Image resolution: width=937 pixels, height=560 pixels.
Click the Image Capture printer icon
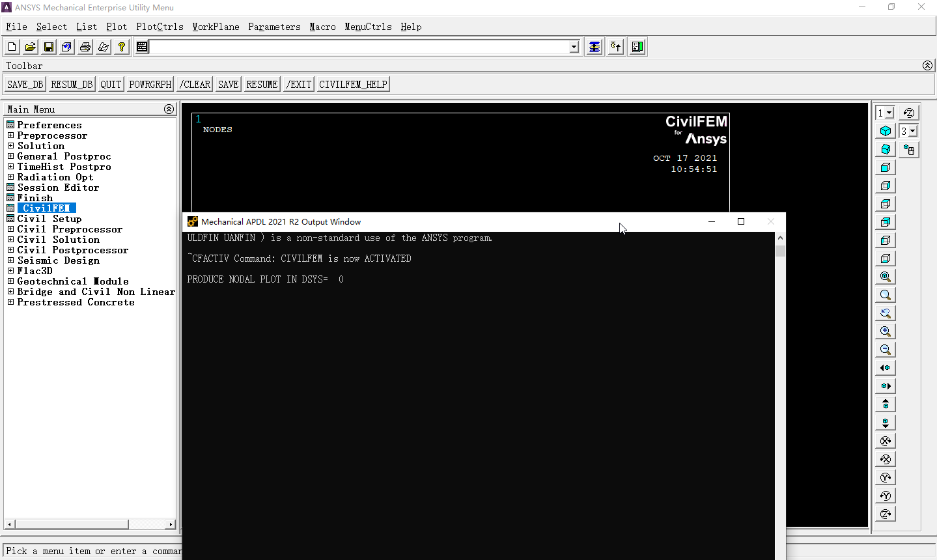85,47
